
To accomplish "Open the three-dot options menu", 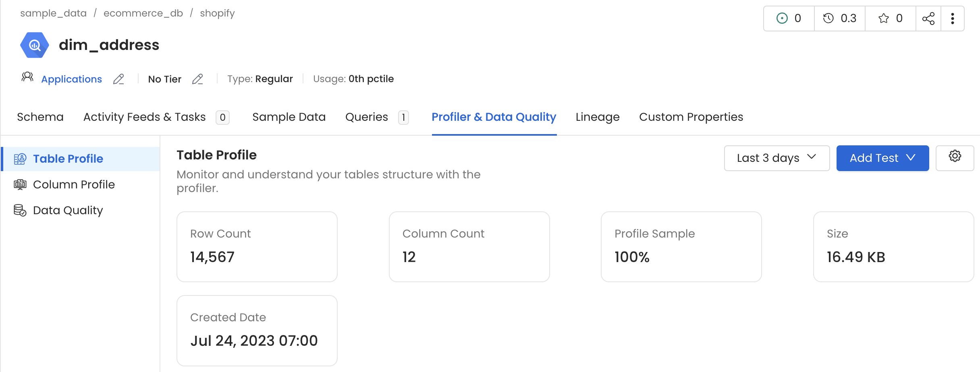I will click(953, 18).
